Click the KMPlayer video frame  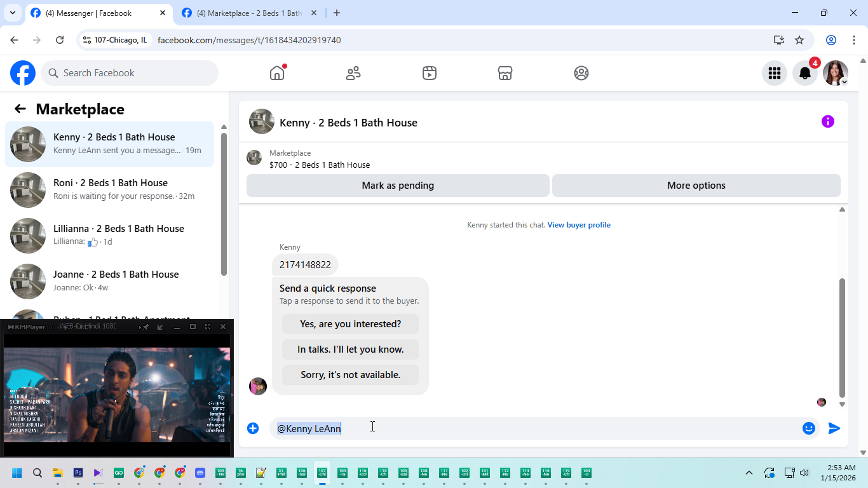117,395
